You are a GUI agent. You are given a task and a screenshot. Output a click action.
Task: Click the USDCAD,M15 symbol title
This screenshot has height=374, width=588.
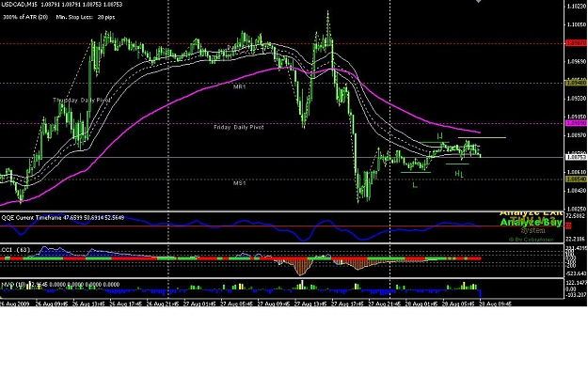[19, 5]
